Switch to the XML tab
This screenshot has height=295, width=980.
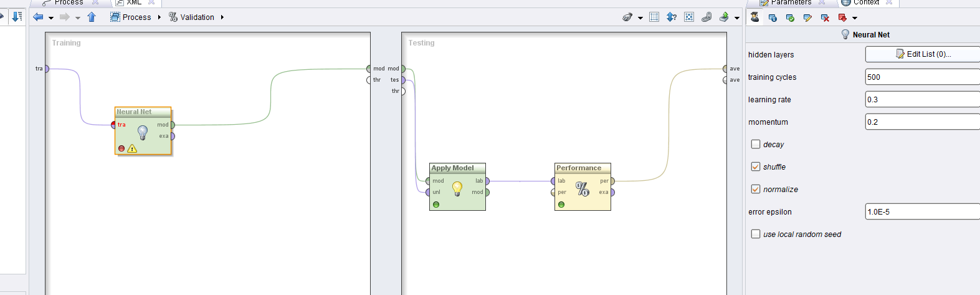134,2
